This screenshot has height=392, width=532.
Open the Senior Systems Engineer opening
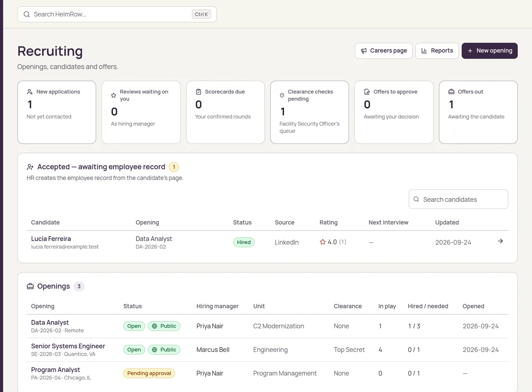pyautogui.click(x=68, y=346)
